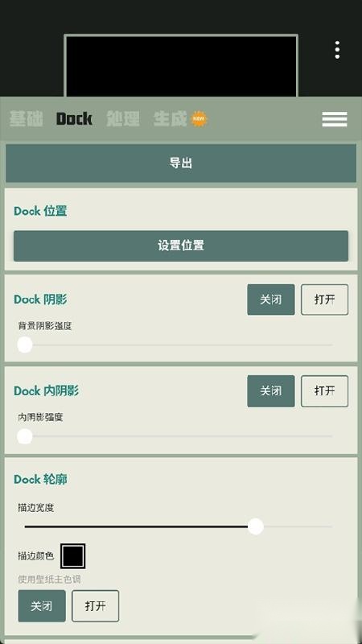Click the 背景阴影强度 slider handle
This screenshot has height=644, width=362.
[x=25, y=345]
